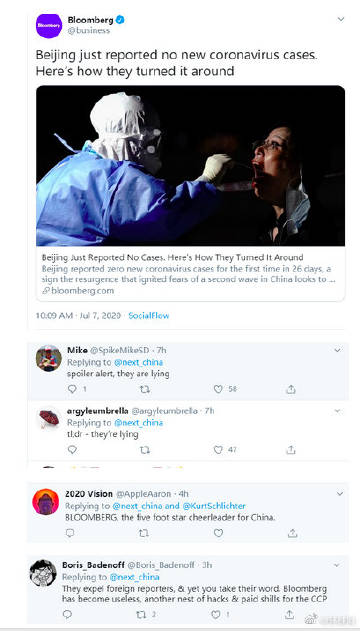Open Bloomberg purple profile avatar

click(x=49, y=25)
